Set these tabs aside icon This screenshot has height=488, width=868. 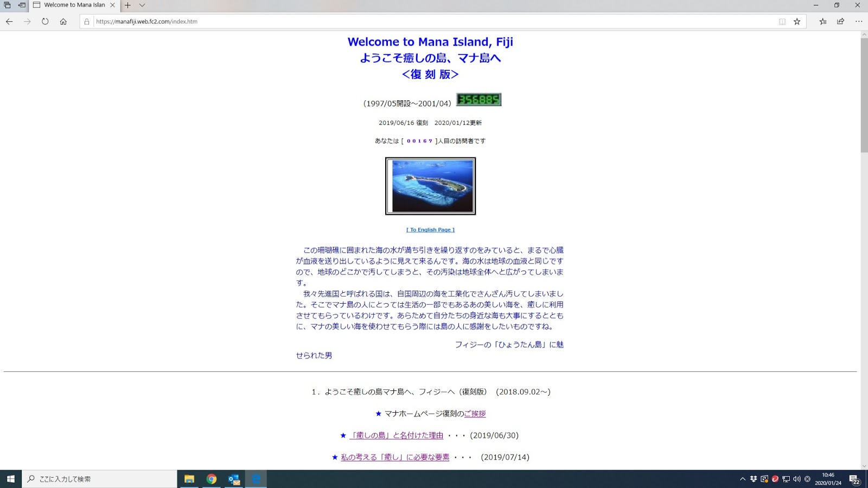[x=22, y=5]
